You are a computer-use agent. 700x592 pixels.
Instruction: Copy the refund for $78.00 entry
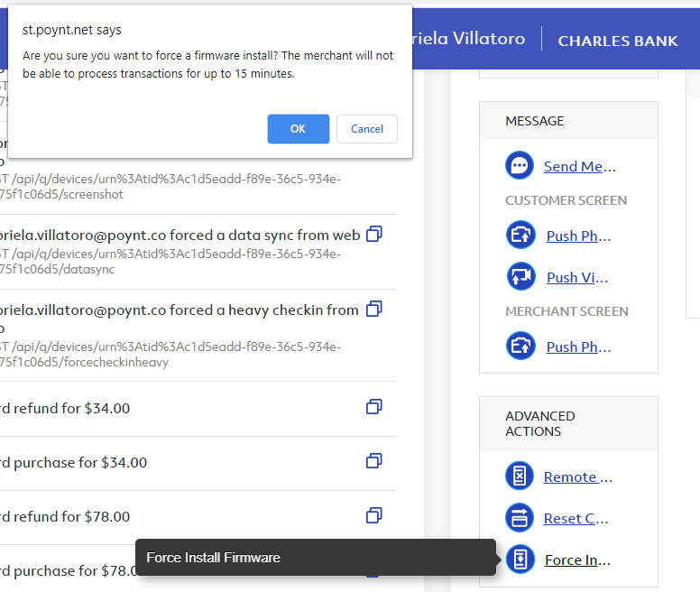coord(374,515)
